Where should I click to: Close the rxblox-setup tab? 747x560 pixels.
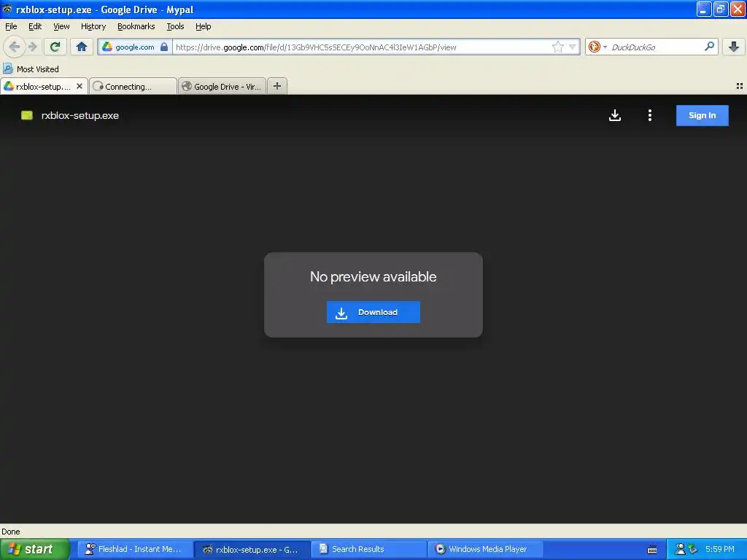80,86
